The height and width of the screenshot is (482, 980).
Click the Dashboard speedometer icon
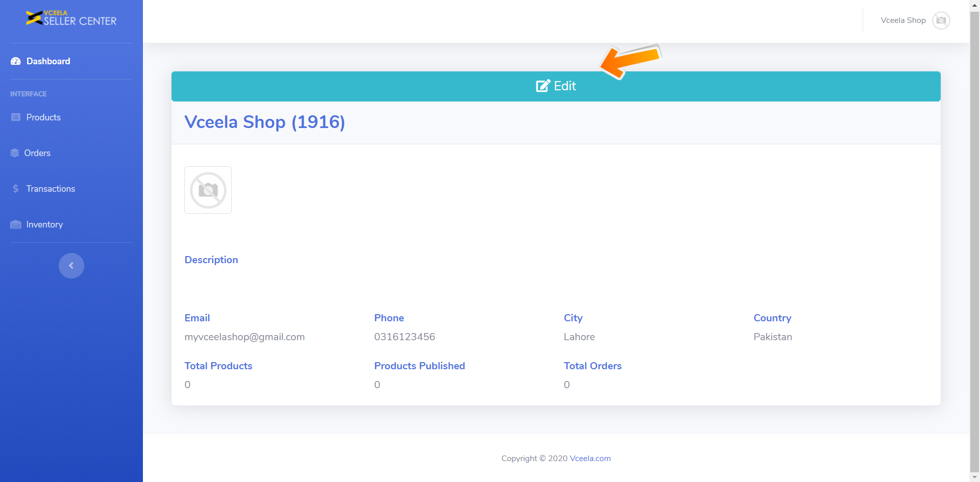pyautogui.click(x=16, y=61)
